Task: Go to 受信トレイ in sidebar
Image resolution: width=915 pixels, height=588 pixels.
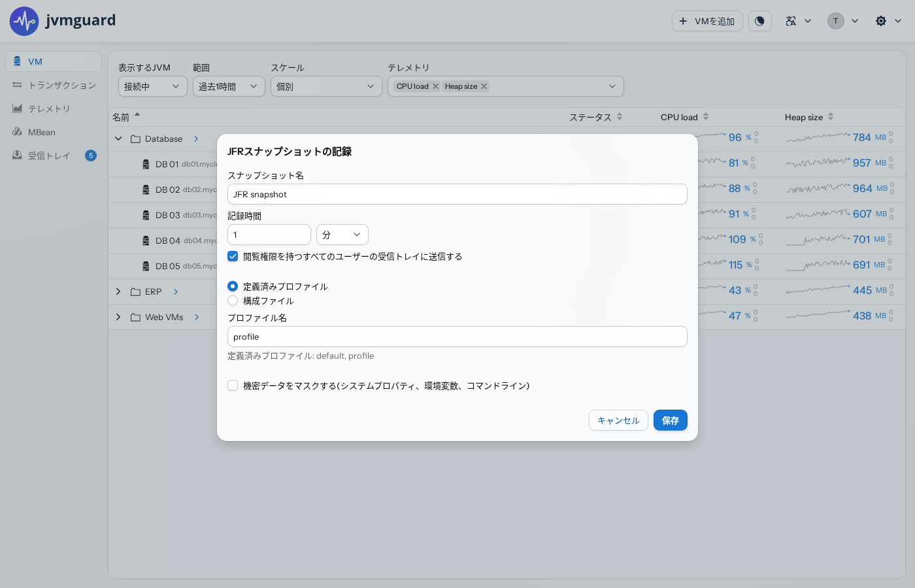Action: (x=54, y=155)
